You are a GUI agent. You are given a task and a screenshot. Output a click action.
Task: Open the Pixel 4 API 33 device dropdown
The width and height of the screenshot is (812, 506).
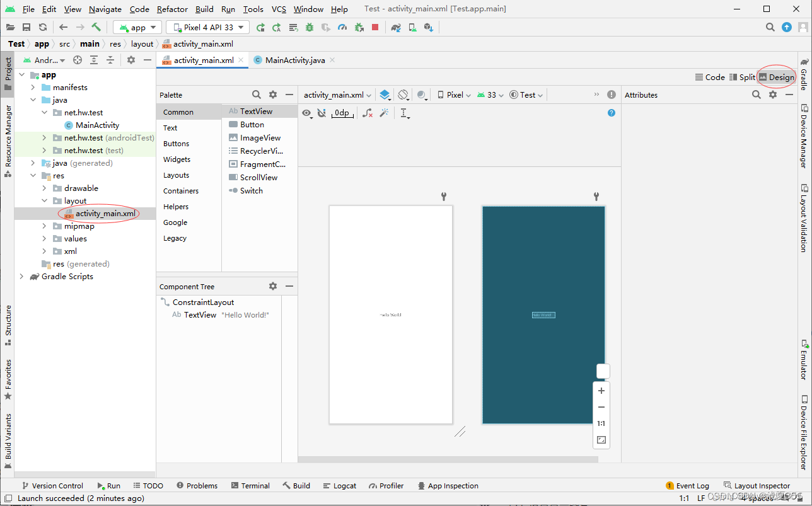(207, 27)
